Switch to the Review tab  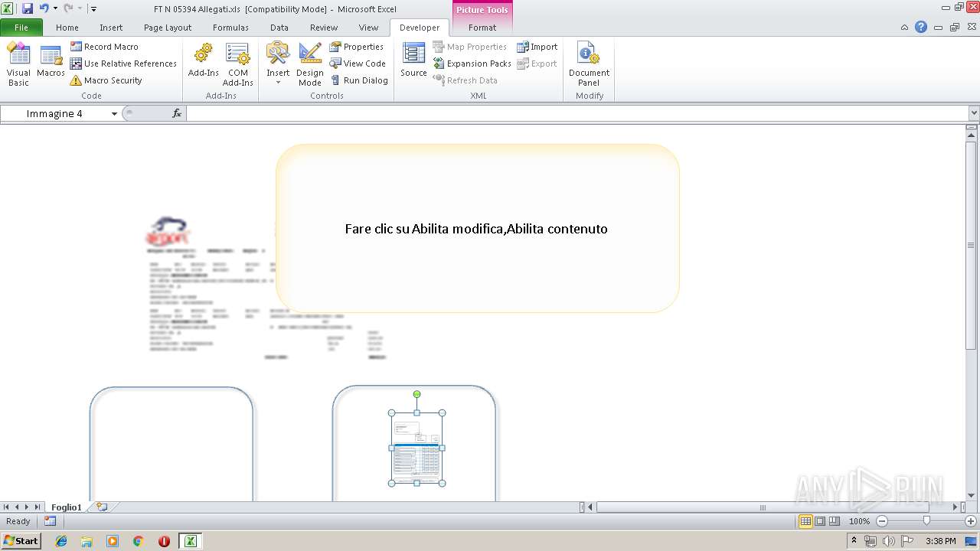[324, 28]
